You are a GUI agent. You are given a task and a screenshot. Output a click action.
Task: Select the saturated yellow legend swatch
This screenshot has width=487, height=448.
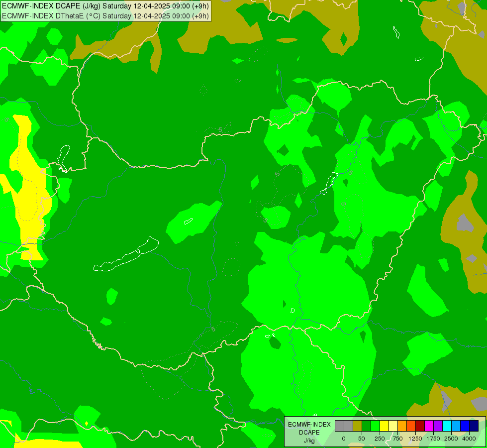pyautogui.click(x=384, y=426)
